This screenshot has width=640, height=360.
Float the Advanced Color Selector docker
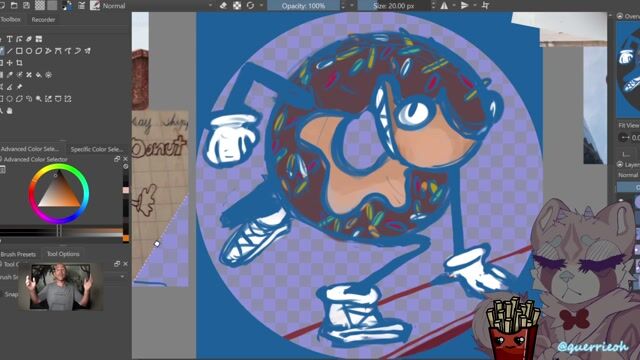[117, 159]
